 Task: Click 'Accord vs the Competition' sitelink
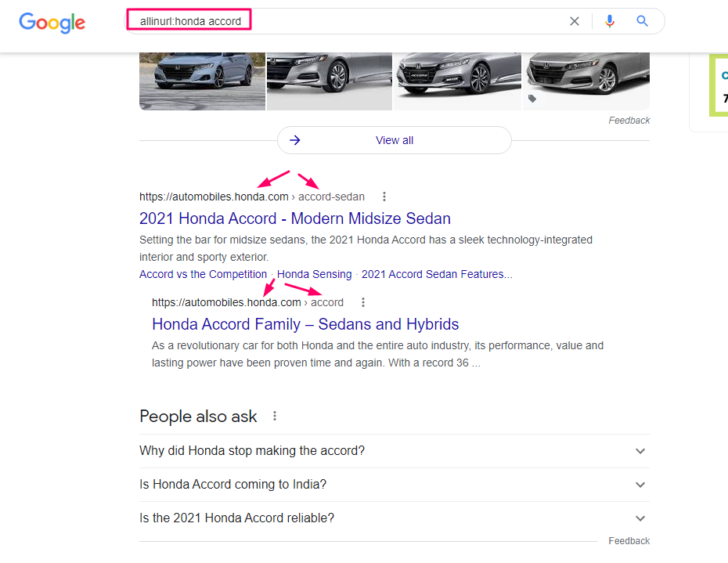click(203, 274)
